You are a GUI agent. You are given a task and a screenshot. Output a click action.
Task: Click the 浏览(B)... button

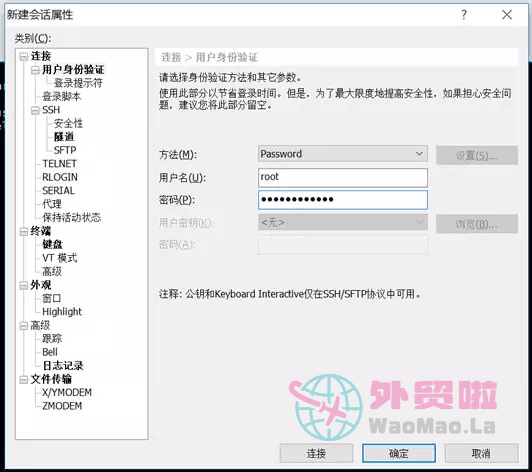tap(477, 224)
